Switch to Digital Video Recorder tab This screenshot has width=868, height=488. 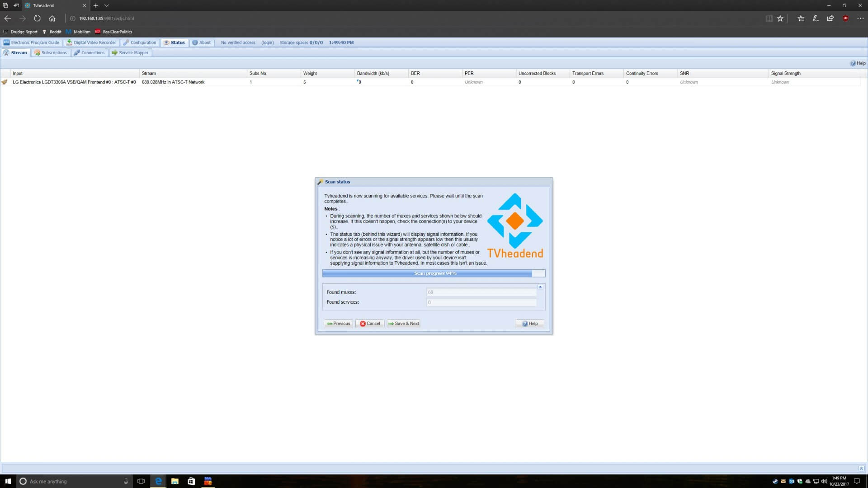[x=91, y=42]
